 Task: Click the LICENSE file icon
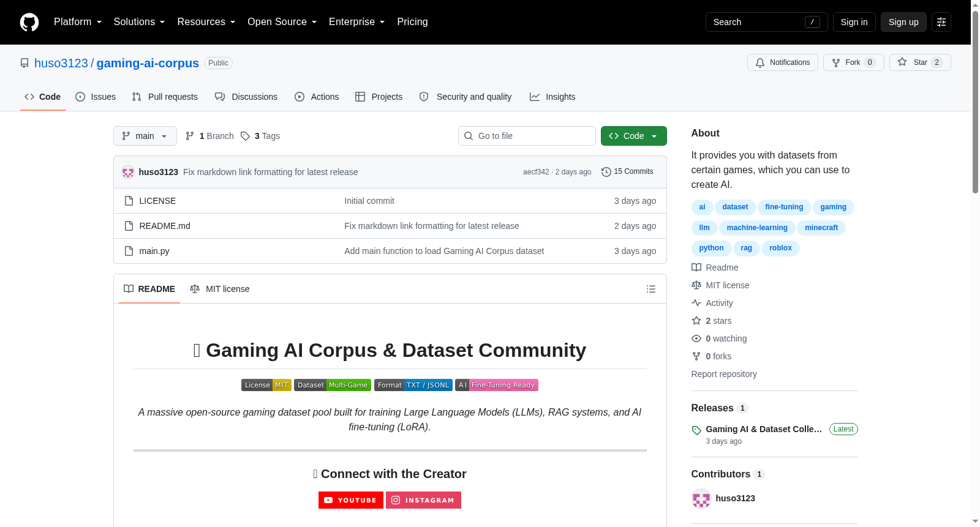(x=129, y=201)
